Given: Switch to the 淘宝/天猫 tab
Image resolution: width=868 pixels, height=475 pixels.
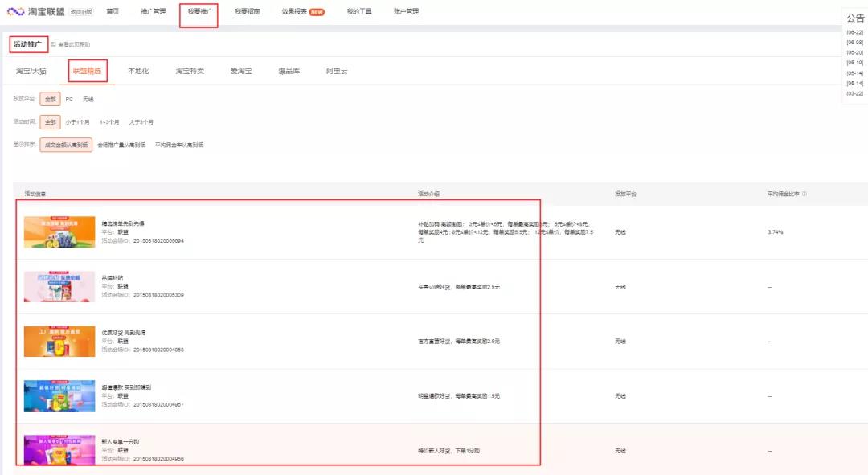Looking at the screenshot, I should click(31, 71).
